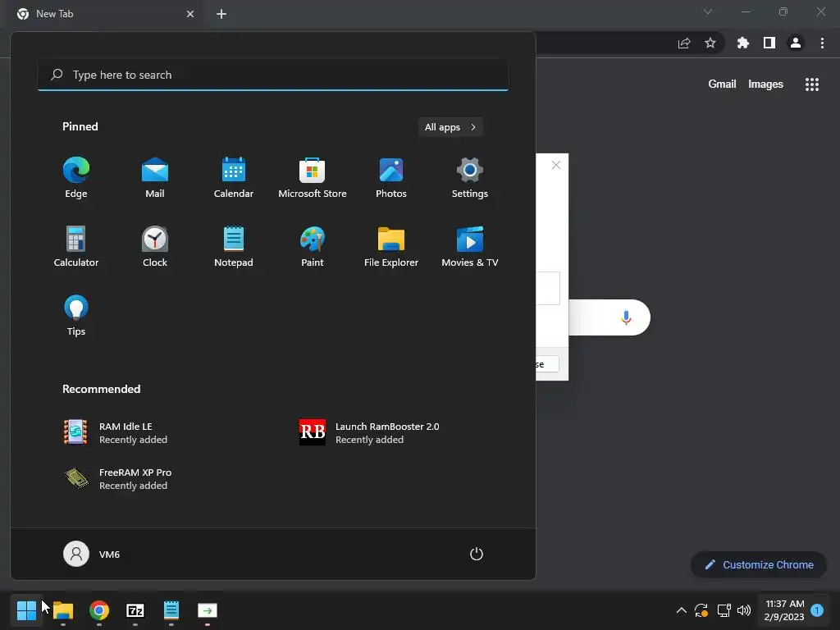This screenshot has width=840, height=630.
Task: Close the New Tab tab
Action: [190, 14]
